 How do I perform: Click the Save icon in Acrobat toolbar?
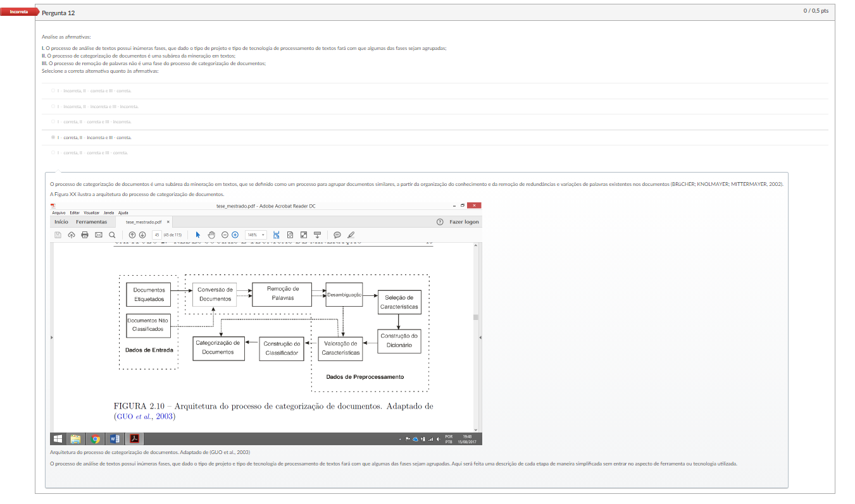click(58, 235)
